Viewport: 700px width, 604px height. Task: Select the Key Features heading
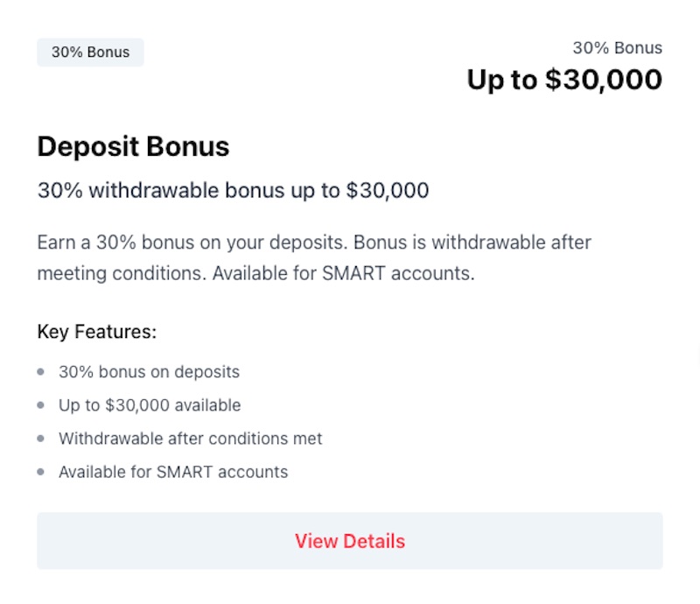click(x=96, y=332)
